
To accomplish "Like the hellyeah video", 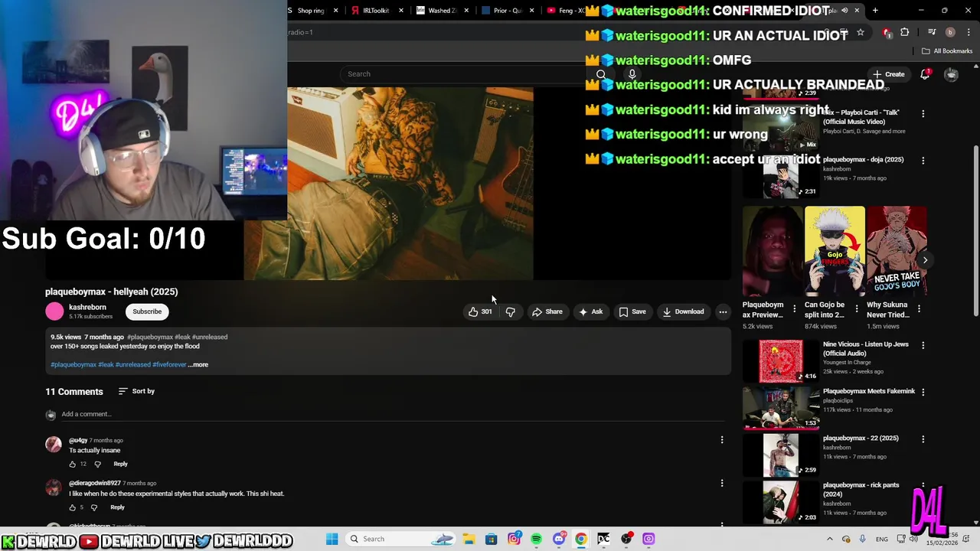I will coord(480,311).
